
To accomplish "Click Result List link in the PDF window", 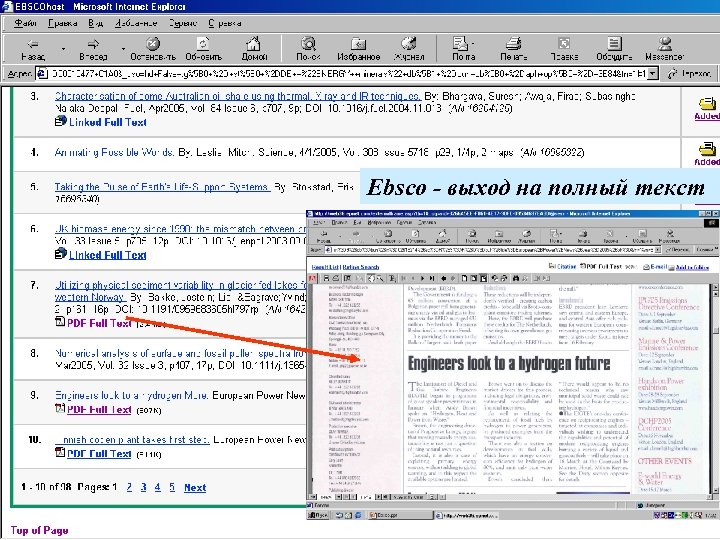I will click(325, 267).
